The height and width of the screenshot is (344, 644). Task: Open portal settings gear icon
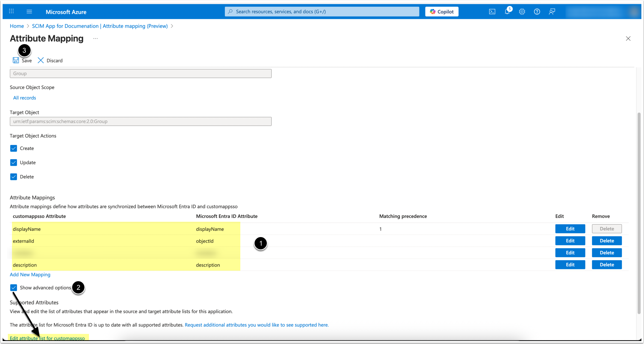coord(522,12)
